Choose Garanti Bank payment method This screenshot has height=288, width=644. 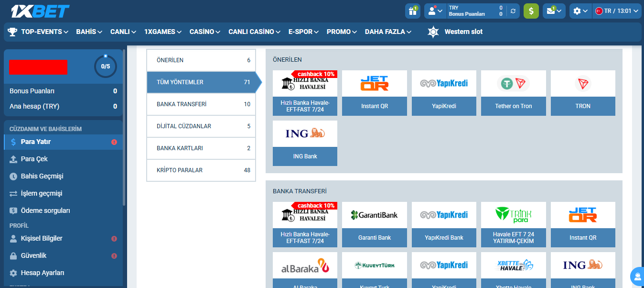(375, 224)
